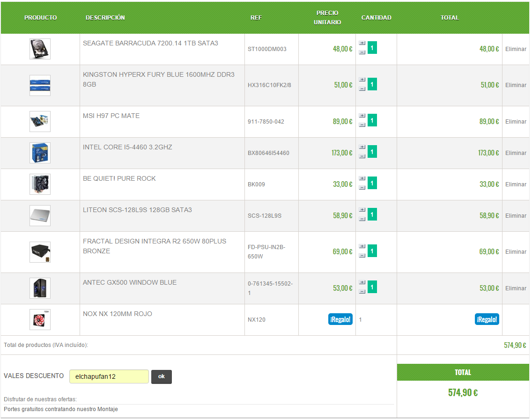Click quantity box for Liteon SCS-128L9S
Image resolution: width=532 pixels, height=420 pixels.
tap(372, 214)
